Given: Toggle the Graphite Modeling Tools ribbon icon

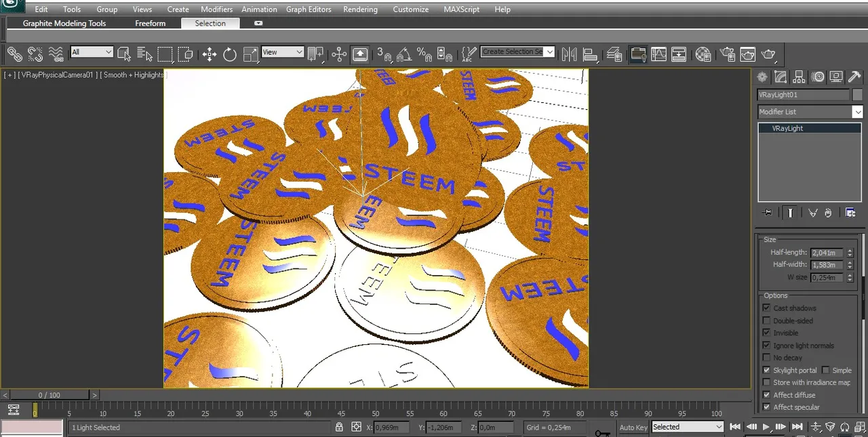Looking at the screenshot, I should point(638,54).
